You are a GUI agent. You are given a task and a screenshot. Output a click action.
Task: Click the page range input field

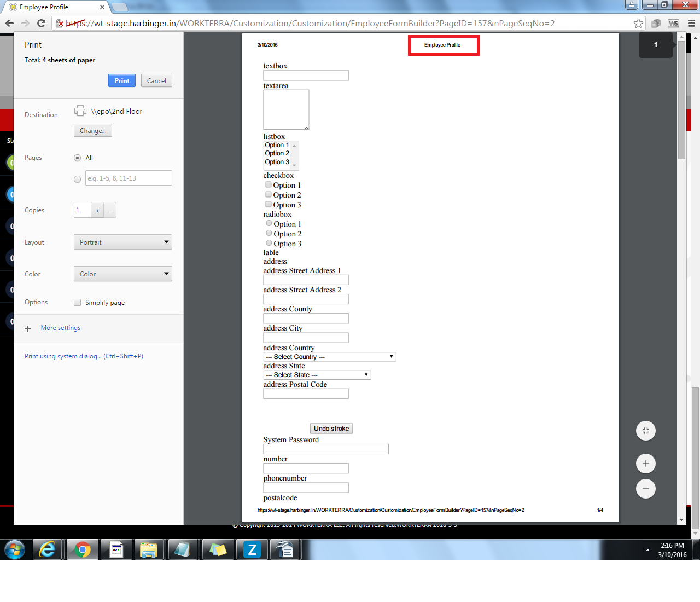point(129,178)
